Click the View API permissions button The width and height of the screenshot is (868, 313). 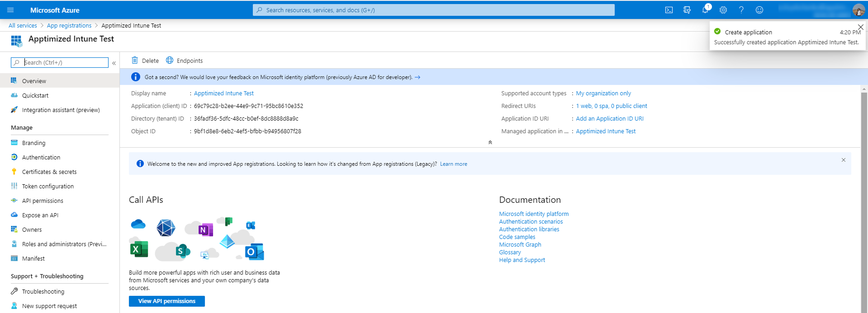pos(167,301)
